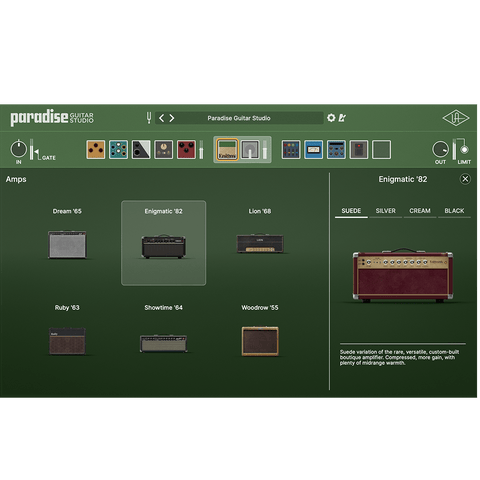This screenshot has width=480, height=480.
Task: Switch to the BLACK variation tab
Action: coord(454,211)
